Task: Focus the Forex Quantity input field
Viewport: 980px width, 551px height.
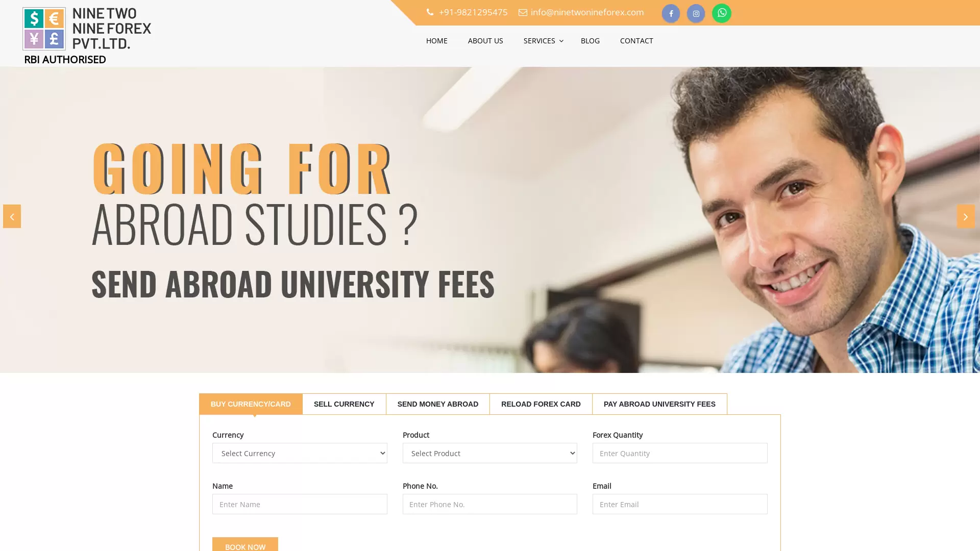Action: click(679, 453)
